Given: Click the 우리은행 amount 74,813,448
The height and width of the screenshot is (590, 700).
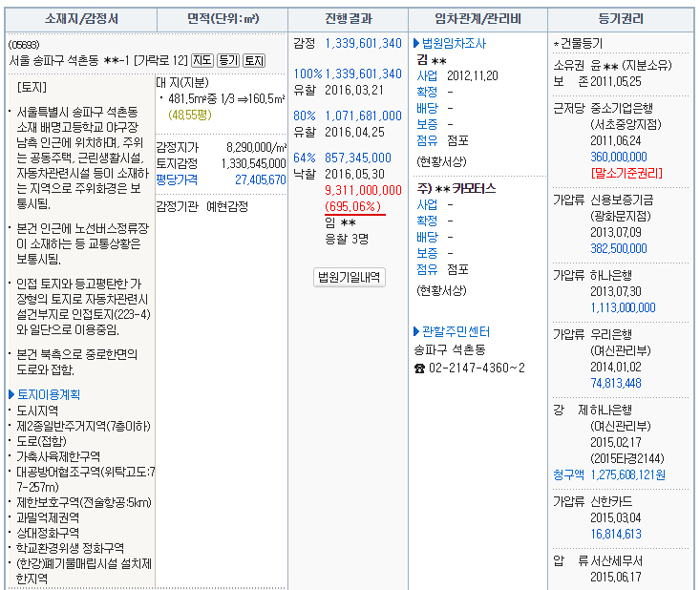Looking at the screenshot, I should [616, 383].
